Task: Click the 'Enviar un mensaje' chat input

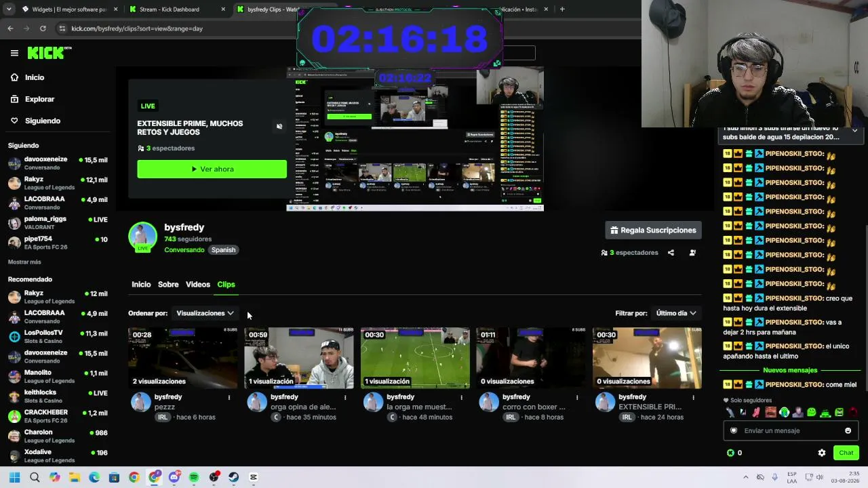Action: (790, 430)
